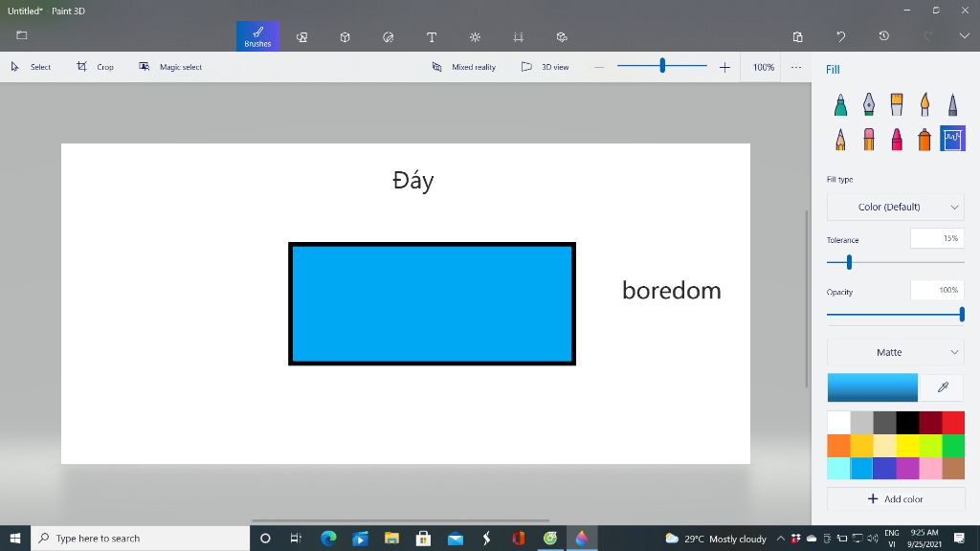Adjust the zoom slider handle

[662, 65]
